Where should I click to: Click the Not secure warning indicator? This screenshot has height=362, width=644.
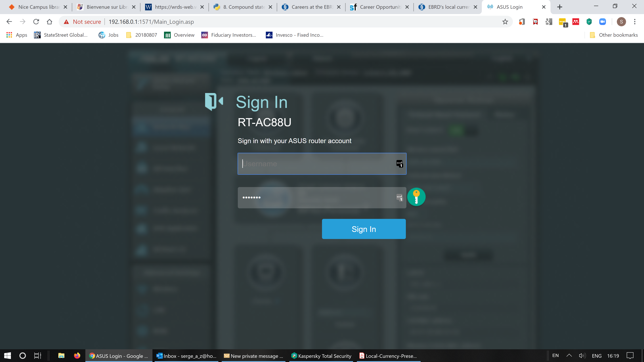tap(82, 22)
